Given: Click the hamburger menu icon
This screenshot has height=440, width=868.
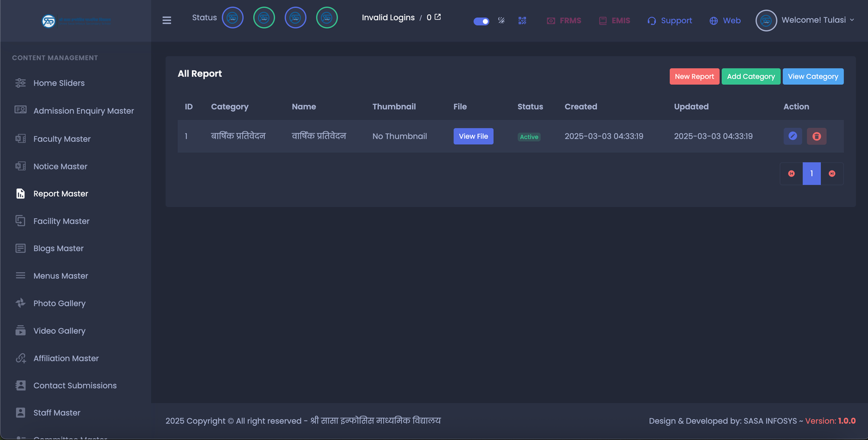Looking at the screenshot, I should (167, 20).
